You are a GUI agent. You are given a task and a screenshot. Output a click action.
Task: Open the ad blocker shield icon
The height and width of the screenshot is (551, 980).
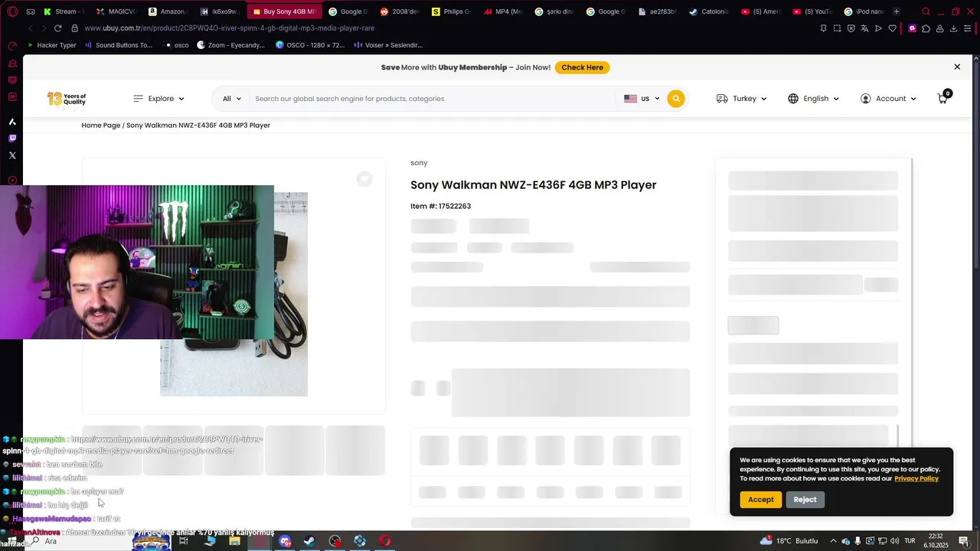(x=851, y=28)
